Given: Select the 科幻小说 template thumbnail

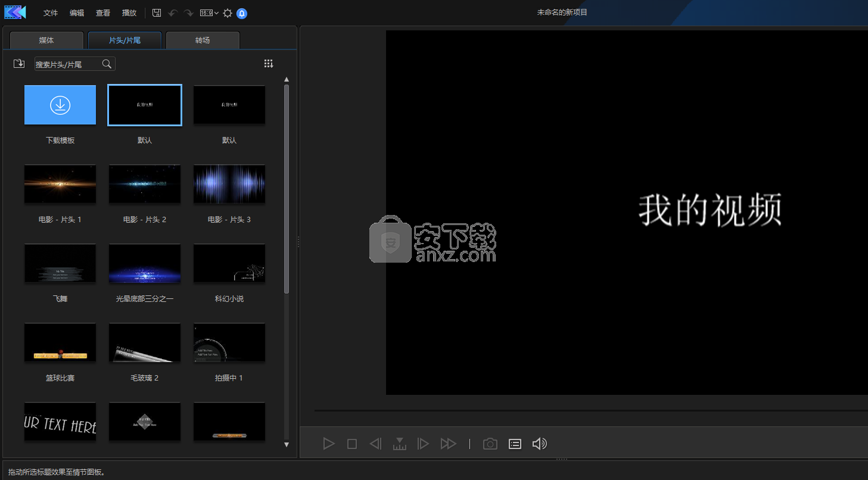Looking at the screenshot, I should pyautogui.click(x=229, y=263).
